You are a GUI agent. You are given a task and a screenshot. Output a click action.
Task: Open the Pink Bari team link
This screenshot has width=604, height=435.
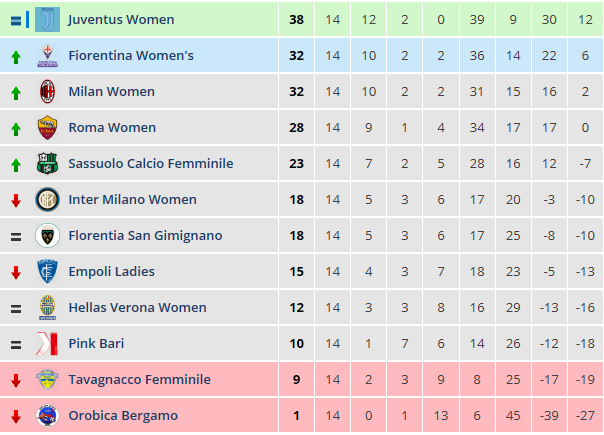98,344
